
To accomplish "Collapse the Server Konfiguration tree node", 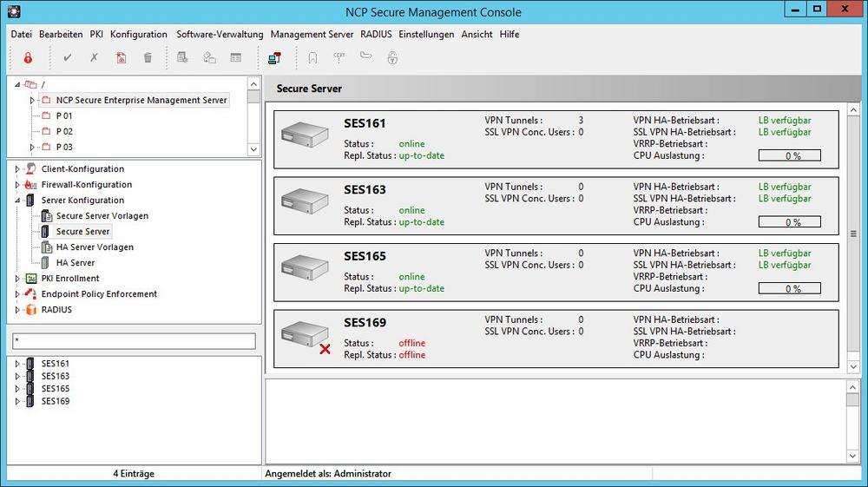I will coord(17,201).
